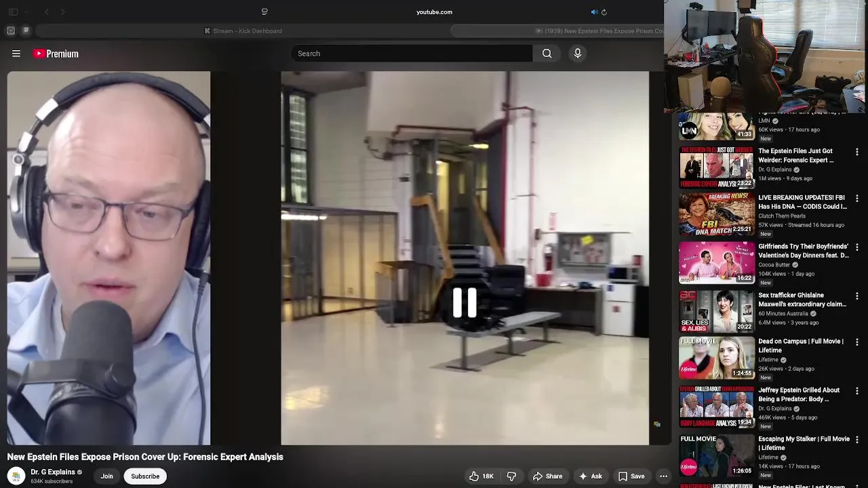Click small icon at video's bottom-right corner
Viewport: 868px width, 488px height.
[656, 424]
